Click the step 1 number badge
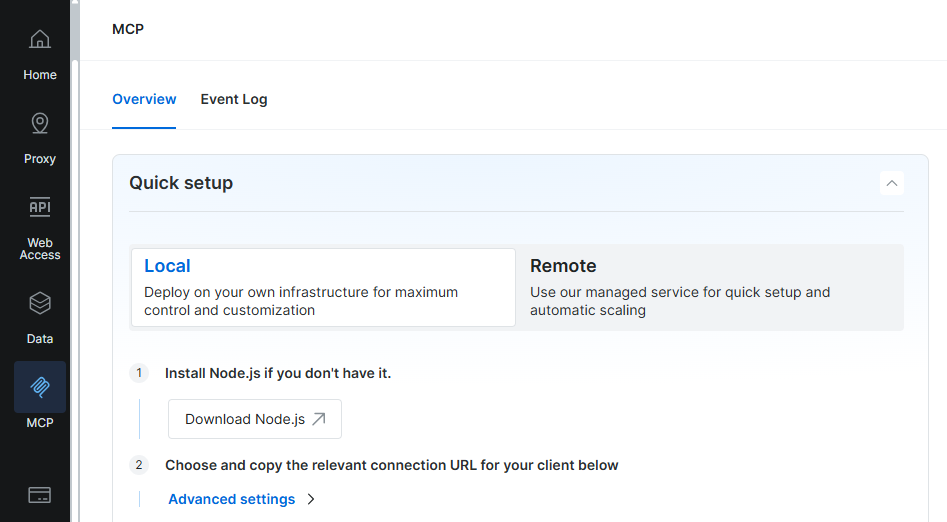Image resolution: width=947 pixels, height=522 pixels. coord(139,373)
